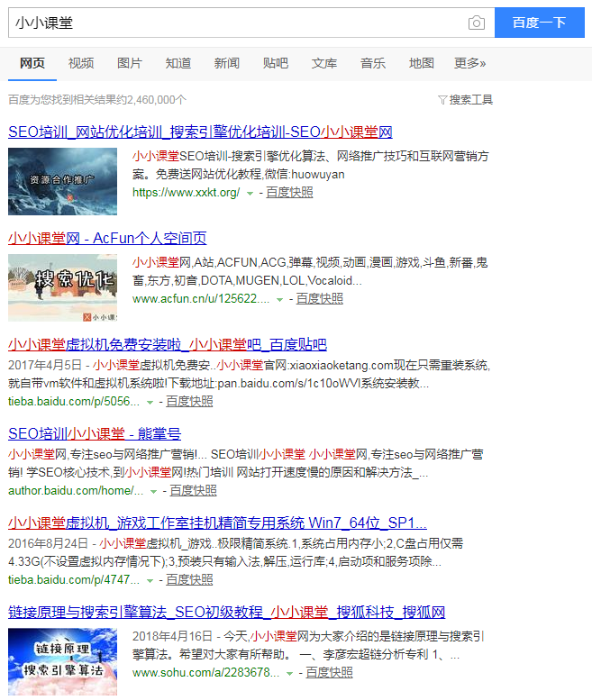Click snippet date 2017年4月5日
The image size is (592, 700).
[x=45, y=365]
